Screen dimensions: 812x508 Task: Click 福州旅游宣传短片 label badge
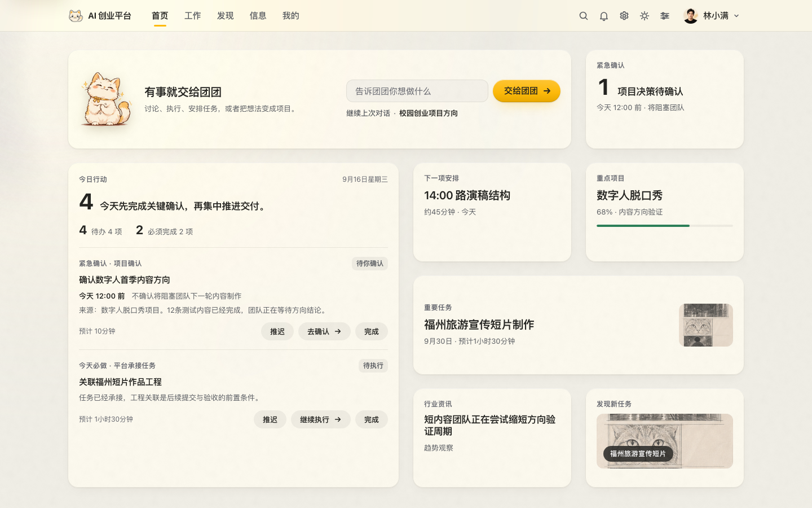pyautogui.click(x=638, y=454)
